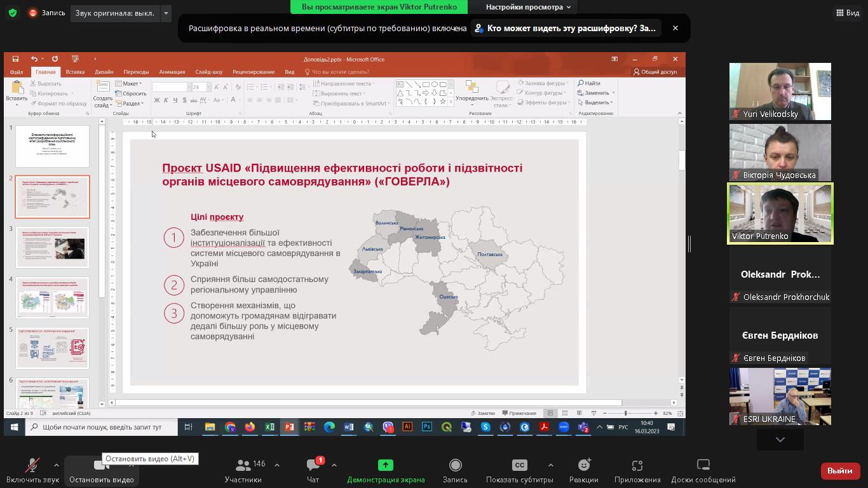
Task: Unmute microphone with the Включить звук button
Action: coord(32,471)
